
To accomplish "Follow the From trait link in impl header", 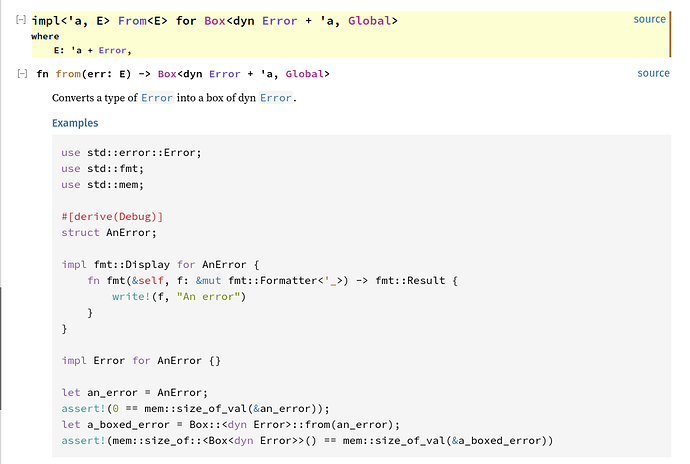I will pos(132,21).
